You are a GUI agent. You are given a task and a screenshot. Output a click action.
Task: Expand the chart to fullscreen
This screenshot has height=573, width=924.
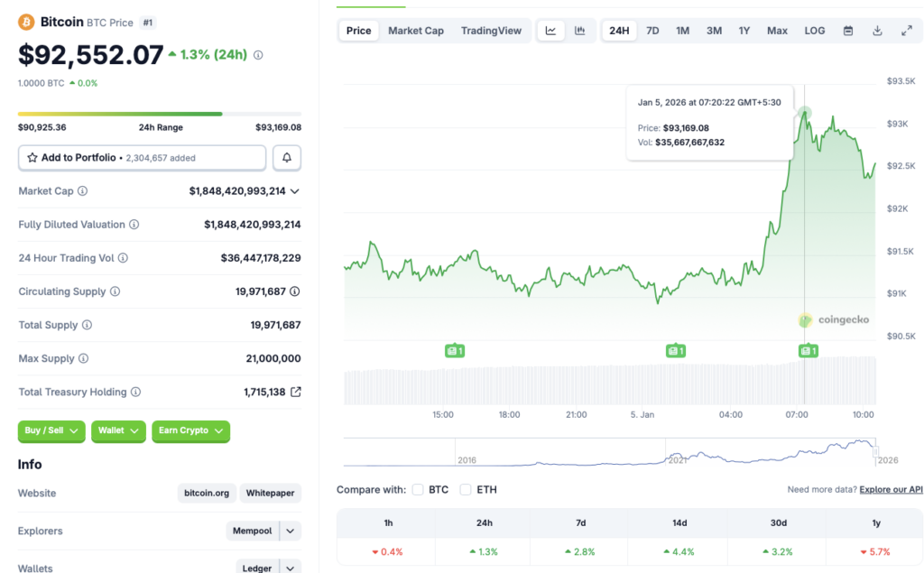[x=906, y=30]
